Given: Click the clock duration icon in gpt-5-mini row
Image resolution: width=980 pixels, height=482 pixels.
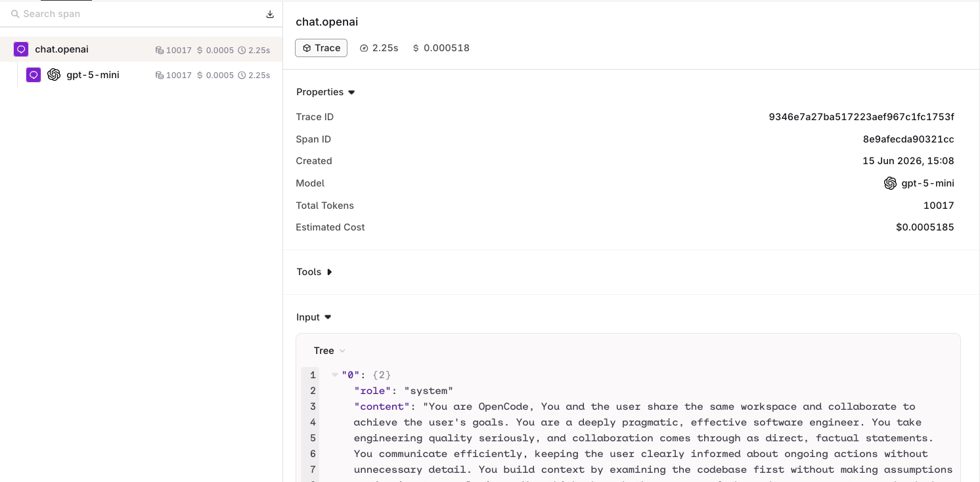Looking at the screenshot, I should click(x=242, y=76).
